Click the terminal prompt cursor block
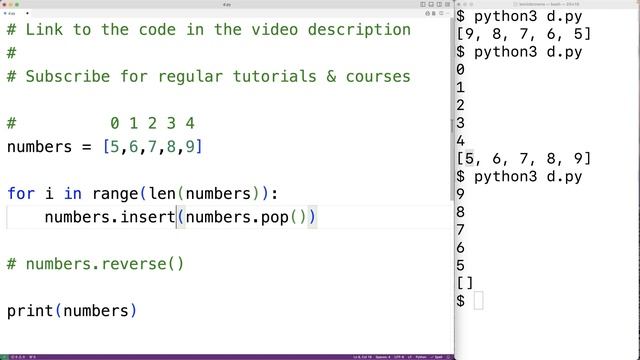640x360 pixels. [x=478, y=301]
